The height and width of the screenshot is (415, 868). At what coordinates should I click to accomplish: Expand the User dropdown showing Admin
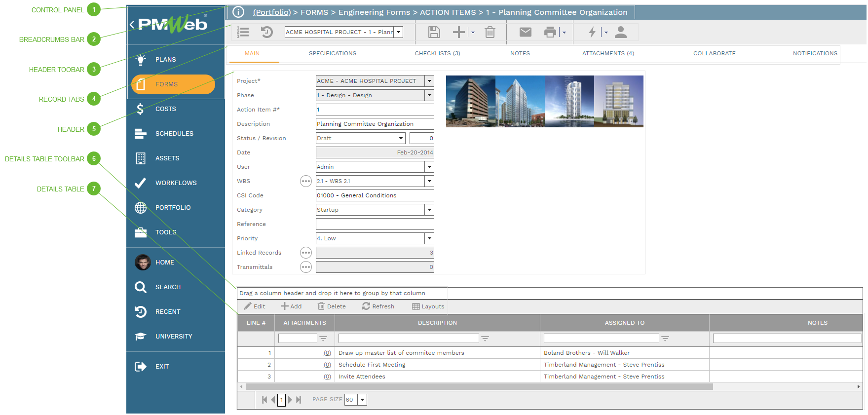[x=429, y=167]
